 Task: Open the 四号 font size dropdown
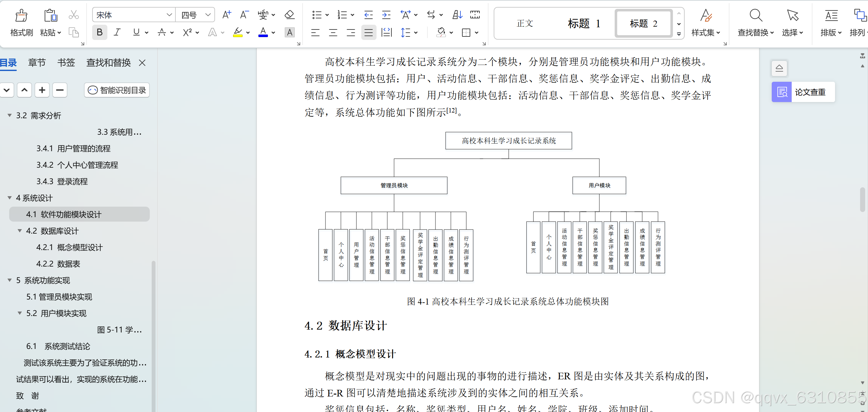tap(208, 15)
